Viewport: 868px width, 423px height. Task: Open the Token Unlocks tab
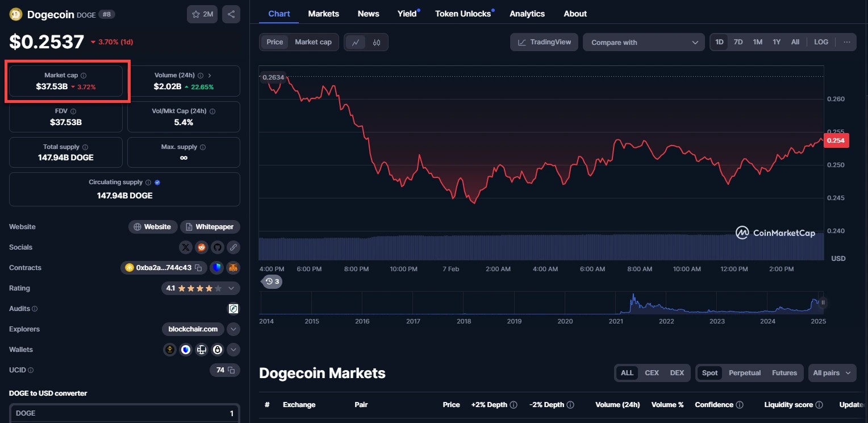(x=463, y=14)
